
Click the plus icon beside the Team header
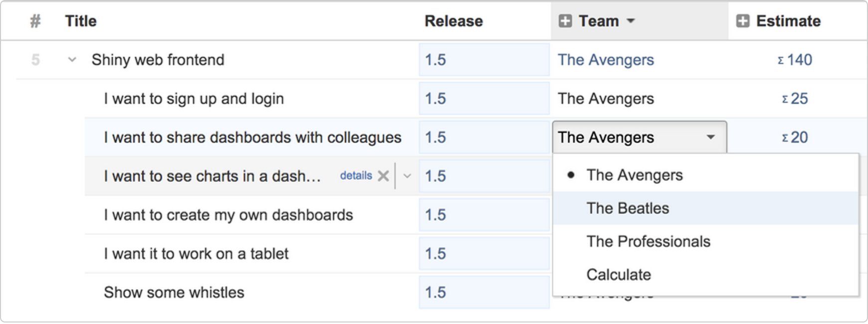coord(565,21)
